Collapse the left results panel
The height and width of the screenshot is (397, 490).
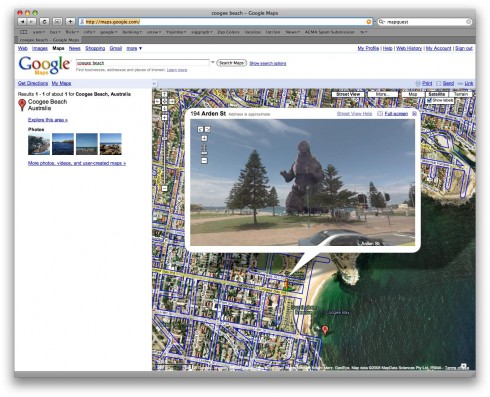coord(154,83)
